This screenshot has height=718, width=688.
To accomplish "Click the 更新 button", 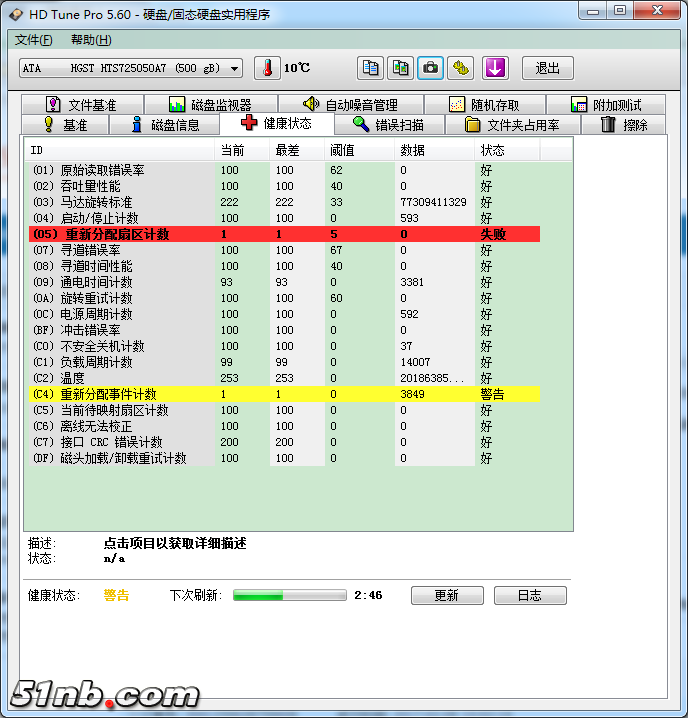I will pos(447,595).
